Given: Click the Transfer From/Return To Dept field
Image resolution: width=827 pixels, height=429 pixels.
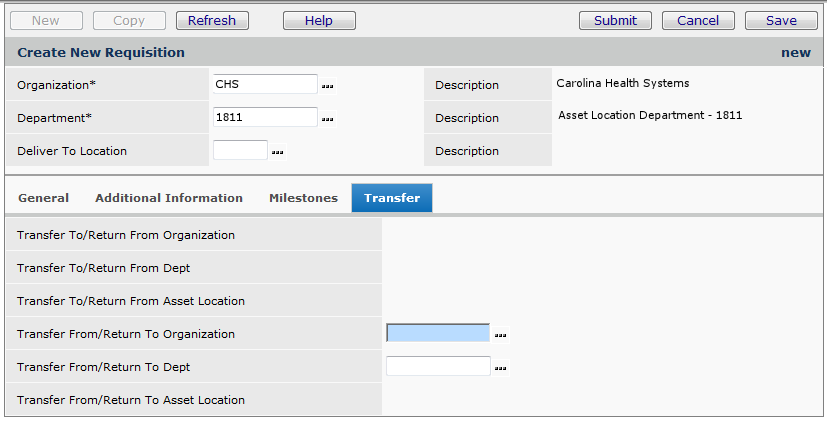Looking at the screenshot, I should (x=438, y=367).
